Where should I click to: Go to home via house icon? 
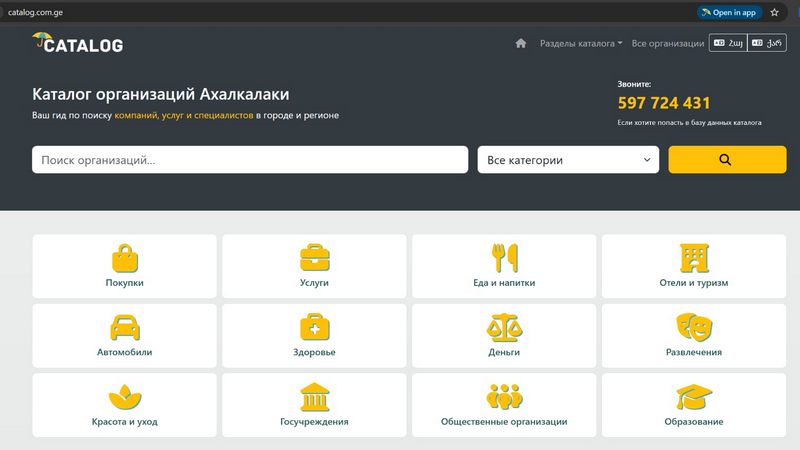click(520, 43)
